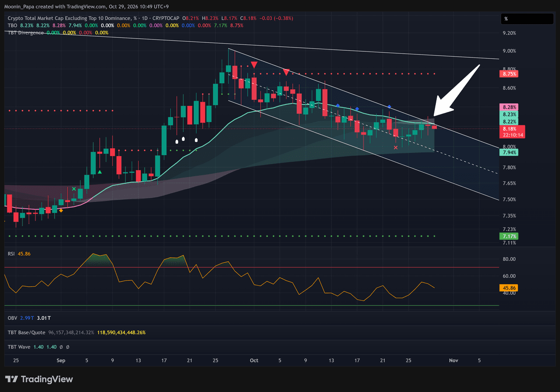This screenshot has height=392, width=560.
Task: Click the OBV value 3.01 T
Action: [x=44, y=318]
